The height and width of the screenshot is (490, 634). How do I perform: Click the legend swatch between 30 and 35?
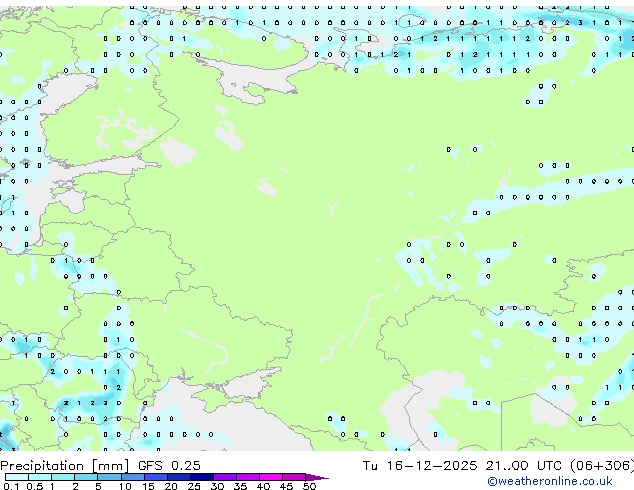coord(225,477)
